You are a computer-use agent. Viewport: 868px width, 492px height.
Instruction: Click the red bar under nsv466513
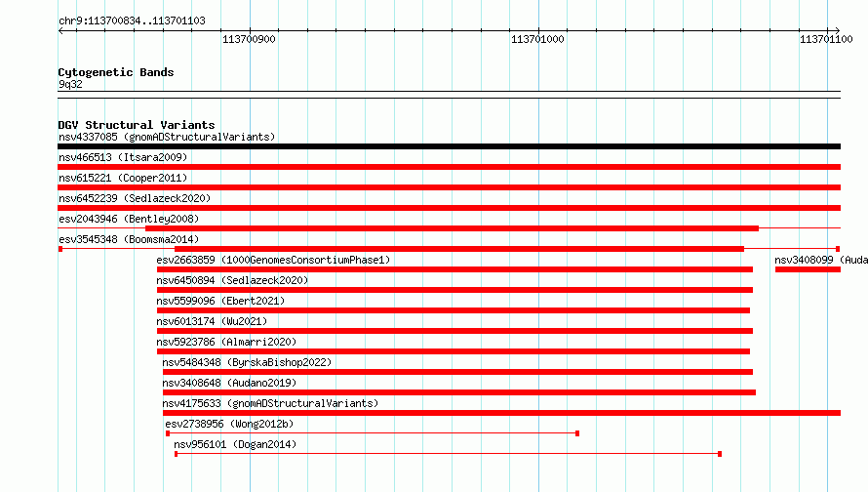click(x=449, y=167)
